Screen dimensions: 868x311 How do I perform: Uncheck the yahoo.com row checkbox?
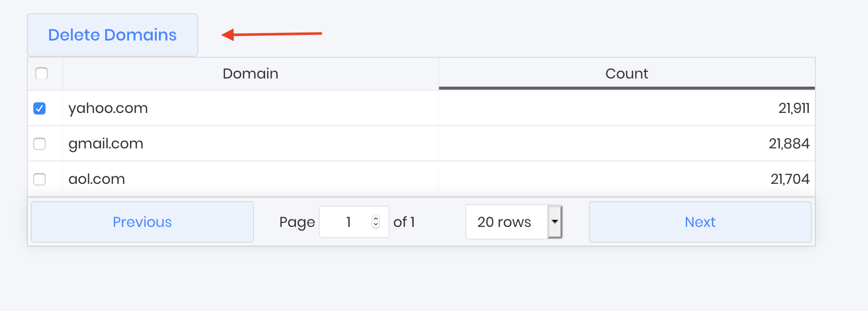tap(39, 108)
